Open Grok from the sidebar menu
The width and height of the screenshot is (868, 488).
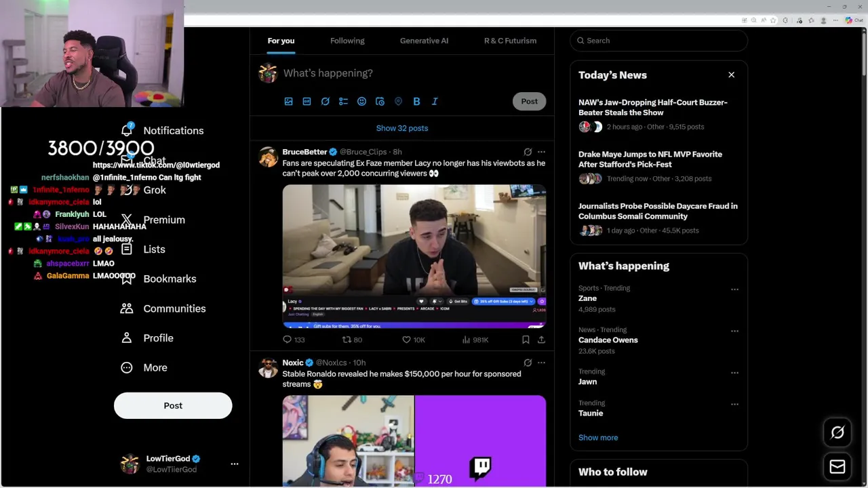[x=143, y=190]
